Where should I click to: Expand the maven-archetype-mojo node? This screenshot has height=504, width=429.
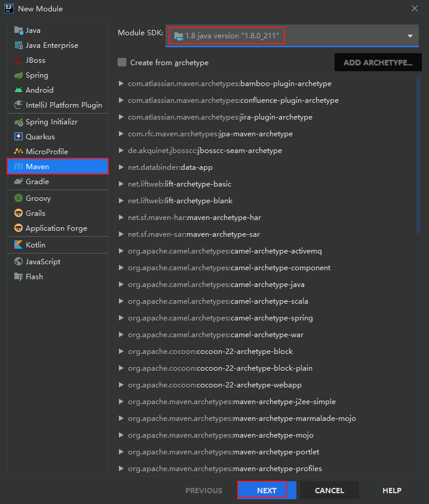[121, 435]
